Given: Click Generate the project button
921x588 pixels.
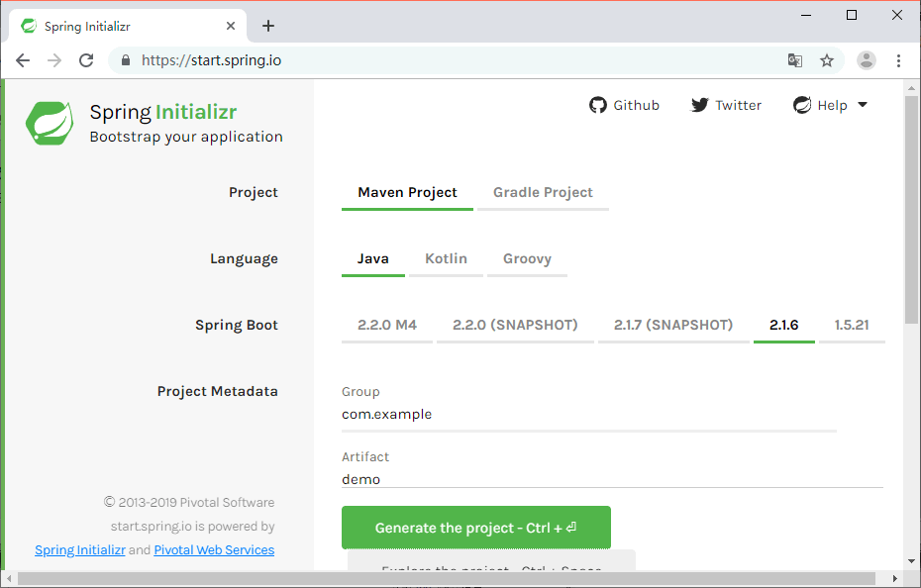Looking at the screenshot, I should click(x=475, y=528).
